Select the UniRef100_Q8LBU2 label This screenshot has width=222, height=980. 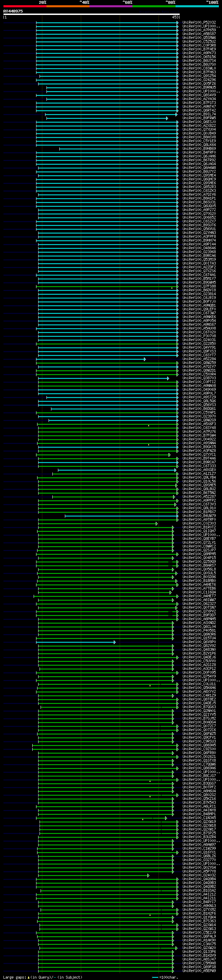[199, 489]
